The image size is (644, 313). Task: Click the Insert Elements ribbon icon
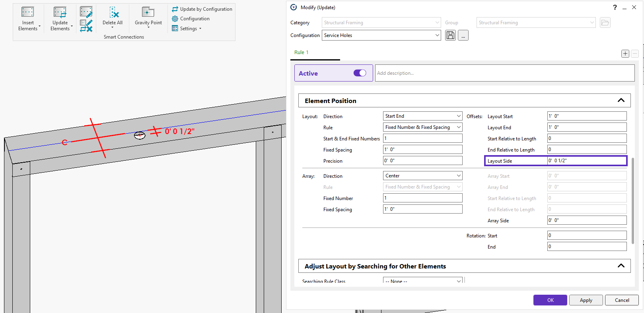click(x=28, y=12)
